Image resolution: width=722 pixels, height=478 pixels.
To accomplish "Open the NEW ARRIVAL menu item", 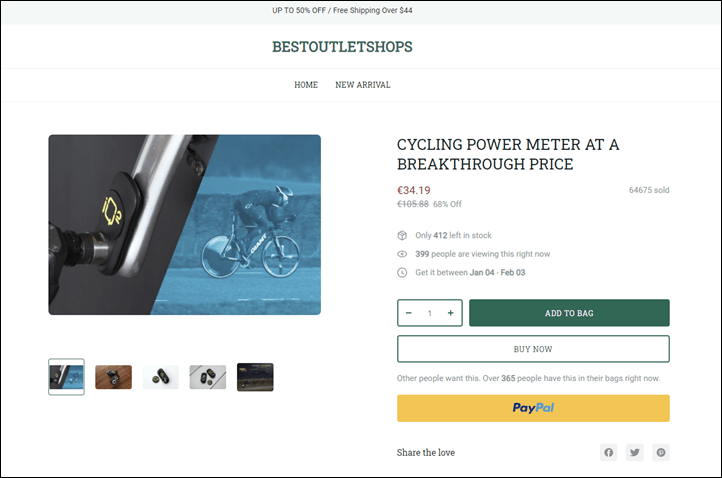I will [x=363, y=85].
